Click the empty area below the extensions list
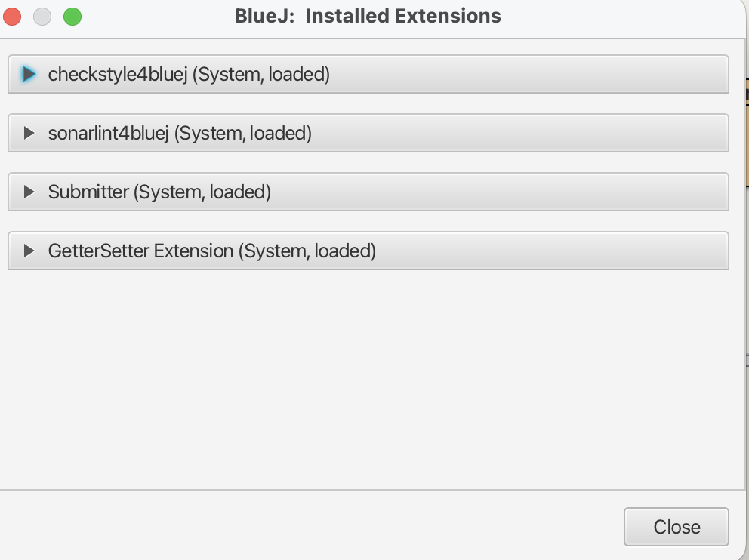749x560 pixels. coord(368,377)
